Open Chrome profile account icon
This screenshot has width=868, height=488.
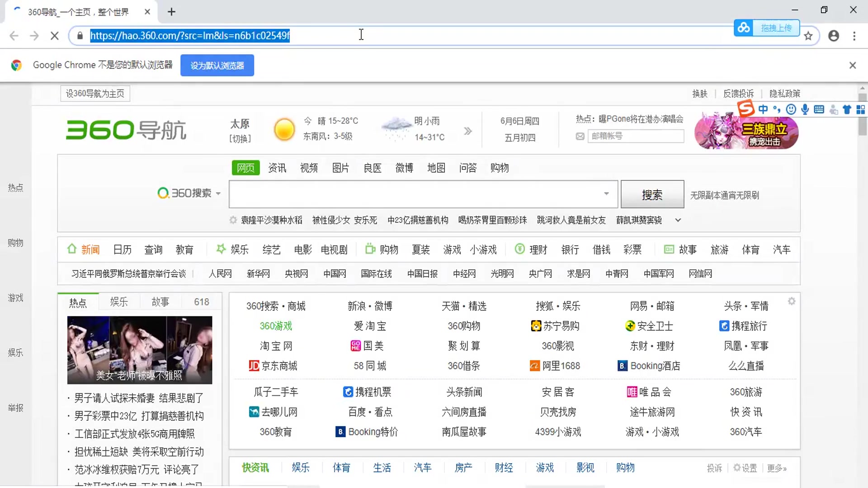click(x=834, y=36)
